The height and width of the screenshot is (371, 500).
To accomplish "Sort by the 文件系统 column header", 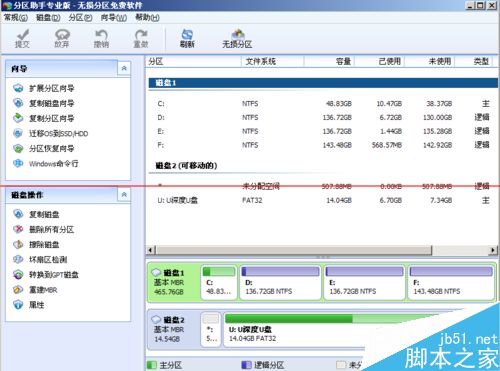I will click(x=272, y=61).
